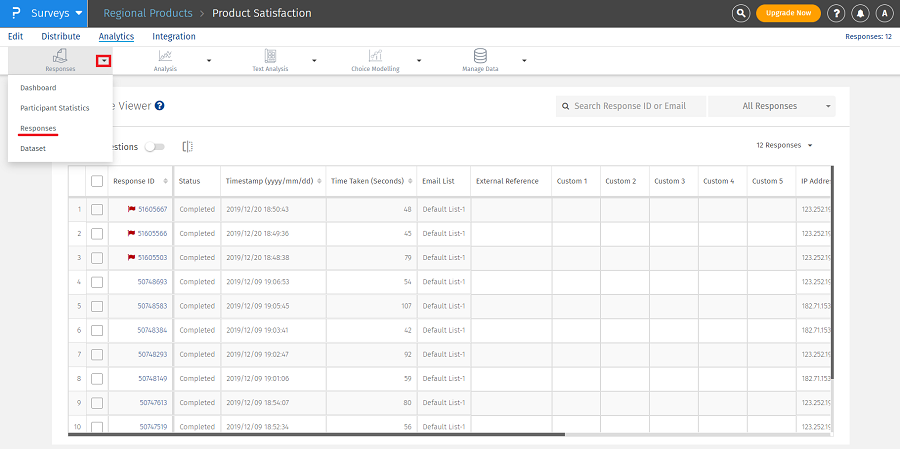
Task: Select Participant Statistics from the menu
Action: coord(55,108)
